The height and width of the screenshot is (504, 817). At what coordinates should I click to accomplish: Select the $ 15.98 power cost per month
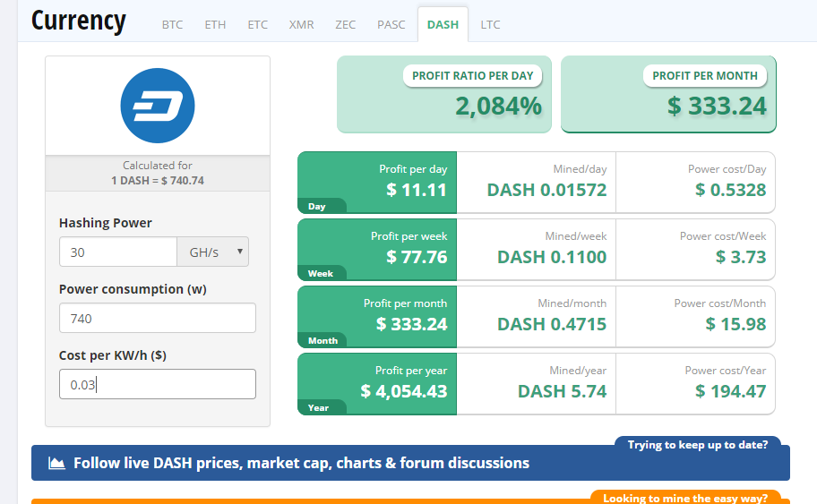tap(735, 324)
